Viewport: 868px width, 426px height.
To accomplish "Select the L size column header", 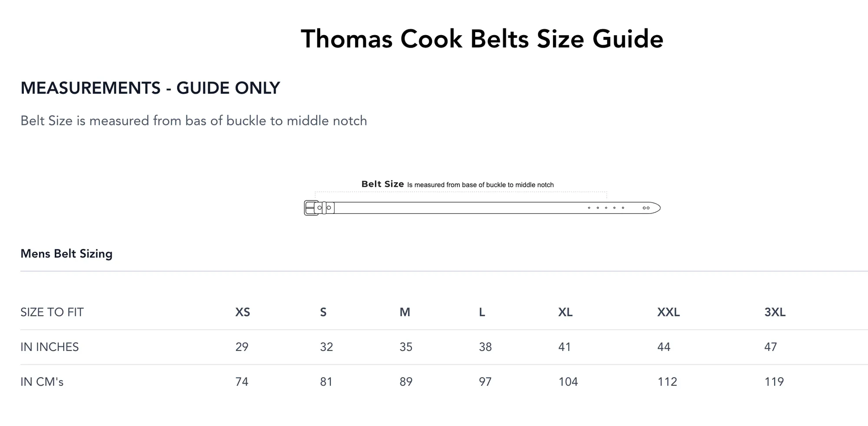I will point(482,312).
